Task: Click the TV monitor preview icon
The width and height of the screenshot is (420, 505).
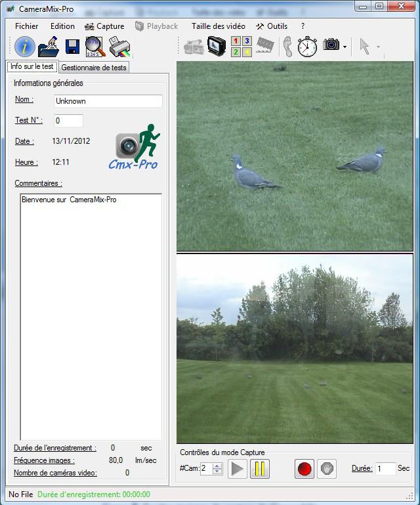Action: (x=217, y=47)
